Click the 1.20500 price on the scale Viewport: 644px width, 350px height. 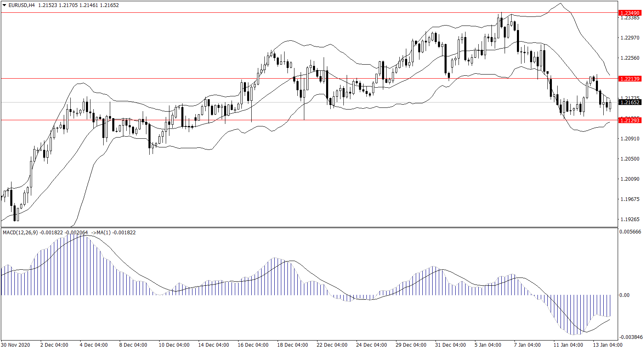point(630,159)
